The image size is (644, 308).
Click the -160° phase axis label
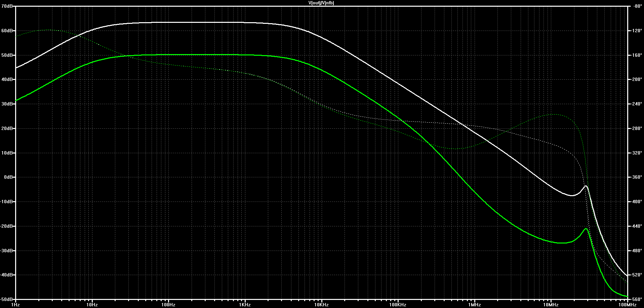click(636, 55)
